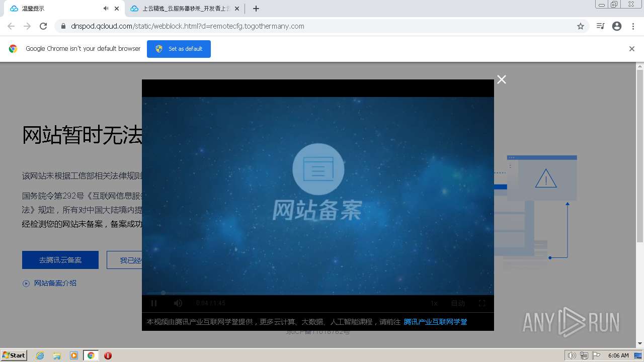Open a new browser tab
Image resolution: width=644 pixels, height=362 pixels.
256,9
